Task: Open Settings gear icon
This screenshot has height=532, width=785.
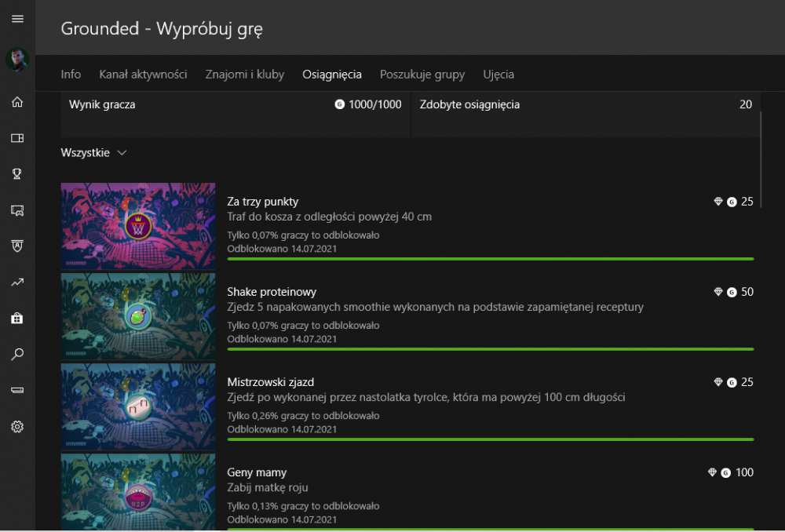Action: (x=17, y=427)
